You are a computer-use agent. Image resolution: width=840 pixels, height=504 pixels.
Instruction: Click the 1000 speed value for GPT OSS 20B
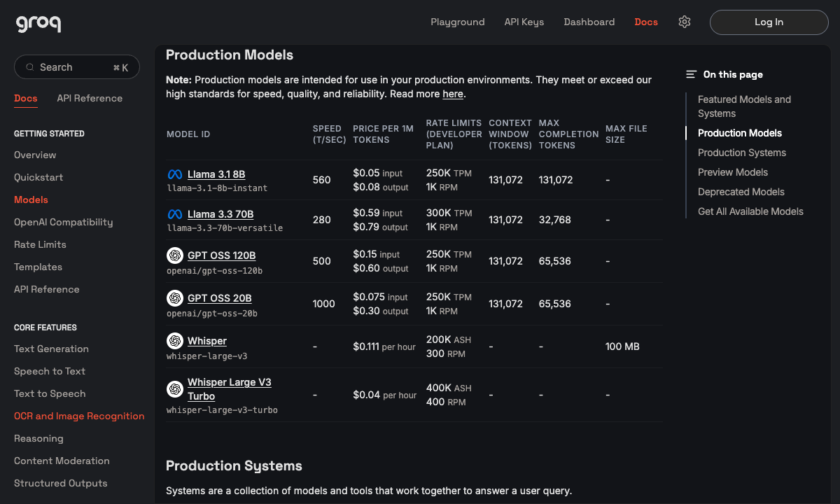coord(324,304)
